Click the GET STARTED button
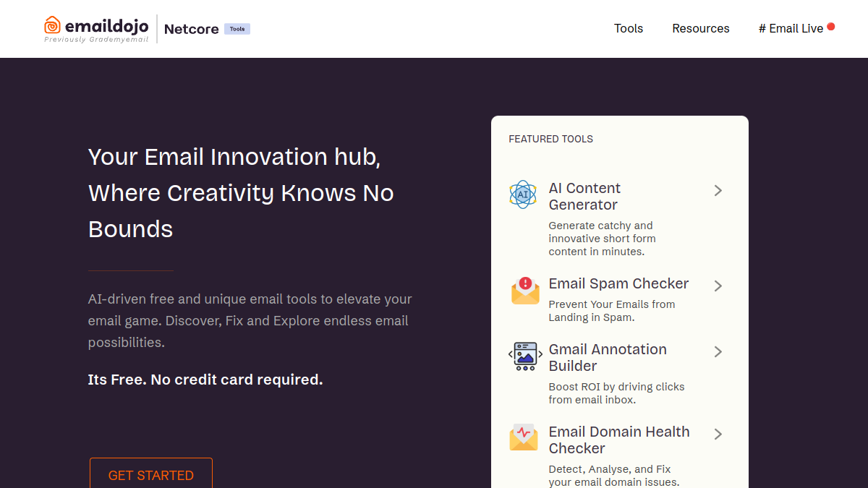Image resolution: width=868 pixels, height=488 pixels. [x=151, y=474]
